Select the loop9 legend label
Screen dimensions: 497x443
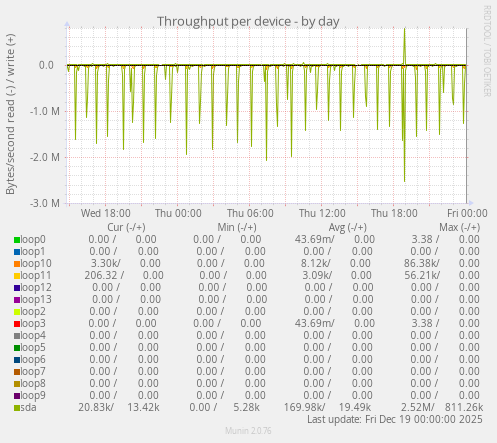click(x=33, y=396)
